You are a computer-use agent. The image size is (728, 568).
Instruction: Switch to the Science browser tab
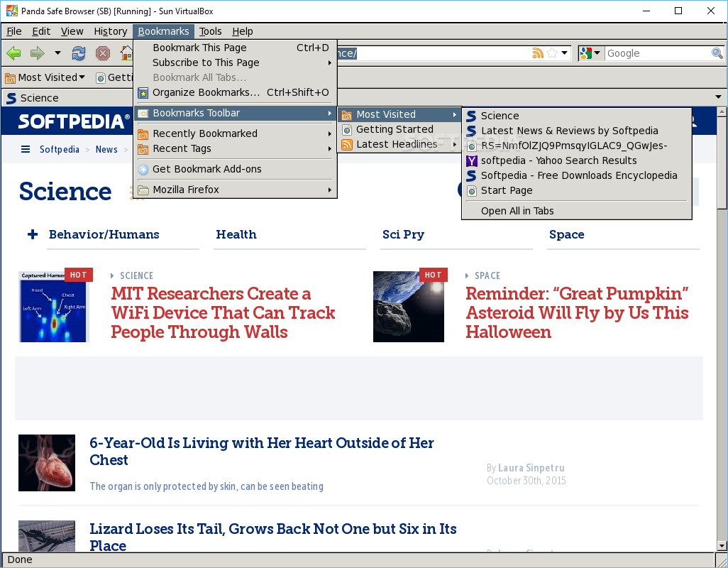click(x=68, y=98)
